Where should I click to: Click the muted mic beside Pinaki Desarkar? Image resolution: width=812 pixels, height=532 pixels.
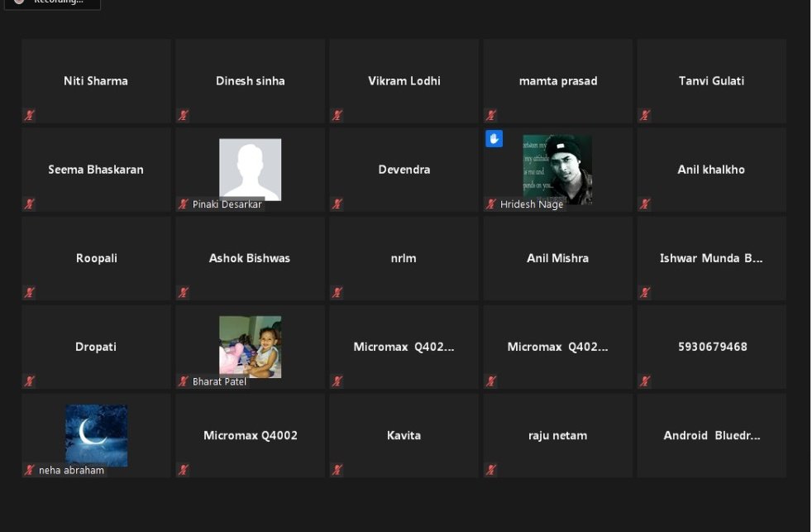coord(184,204)
